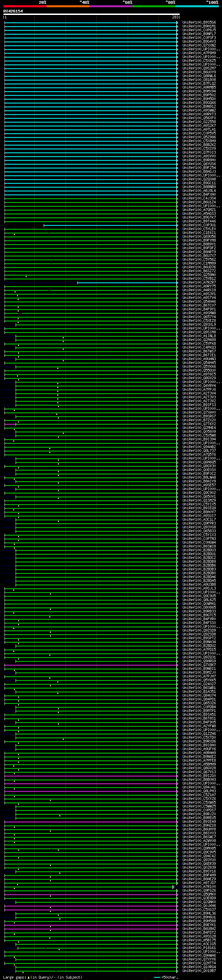The width and height of the screenshot is (222, 980).
Task: Click the UniRef100_Q9SZM7 label
Action: click(x=199, y=68)
